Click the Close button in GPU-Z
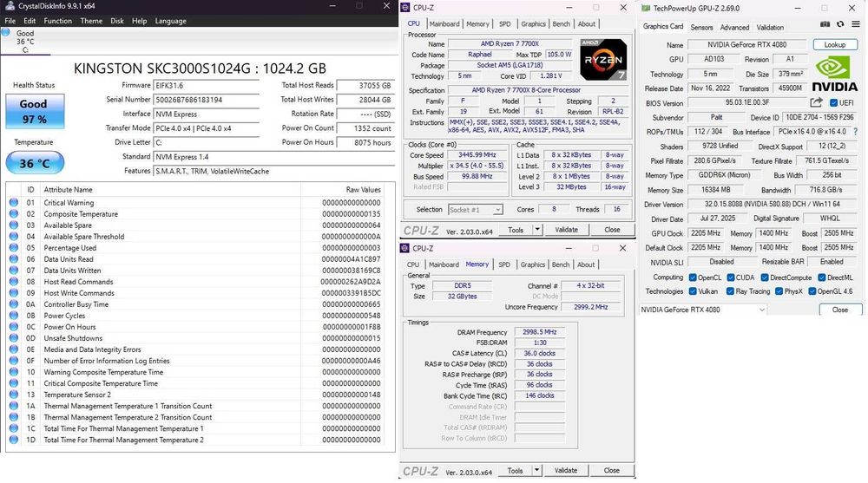The width and height of the screenshot is (868, 483). click(839, 310)
